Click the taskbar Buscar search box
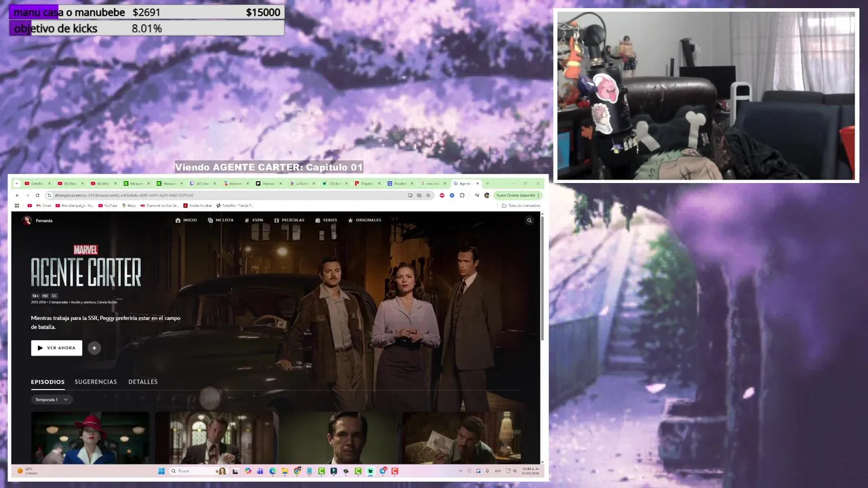 pyautogui.click(x=197, y=471)
